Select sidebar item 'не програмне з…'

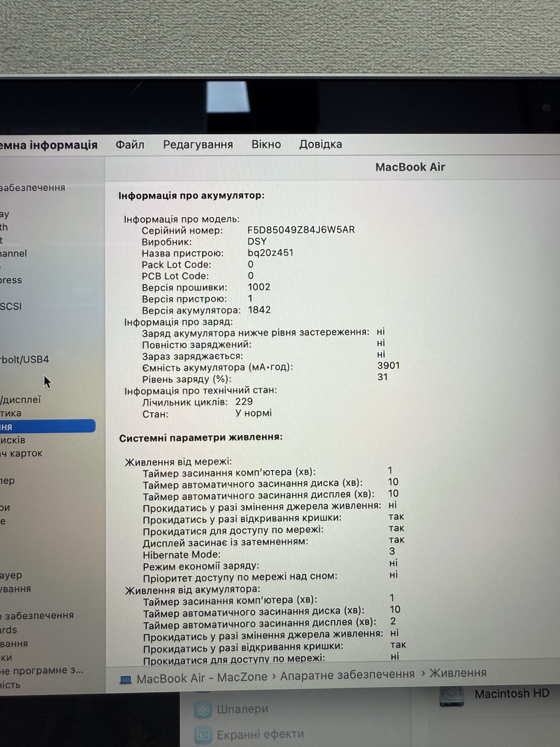coord(41,671)
